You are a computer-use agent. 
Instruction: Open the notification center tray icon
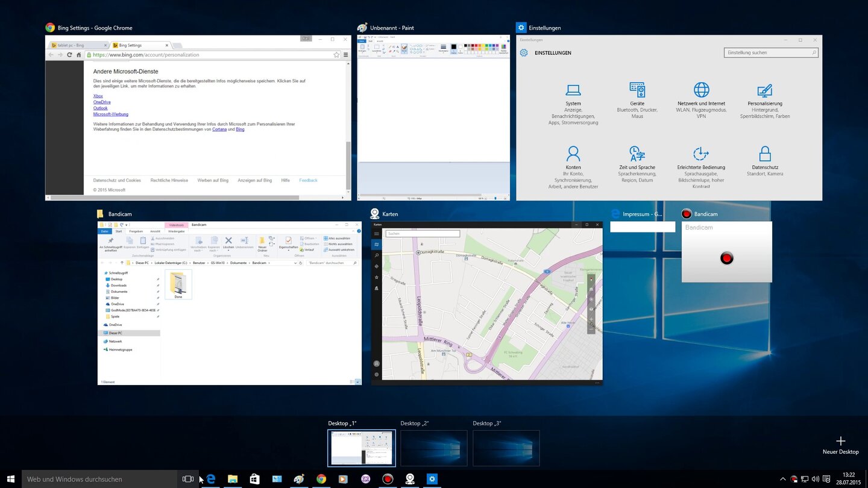826,479
